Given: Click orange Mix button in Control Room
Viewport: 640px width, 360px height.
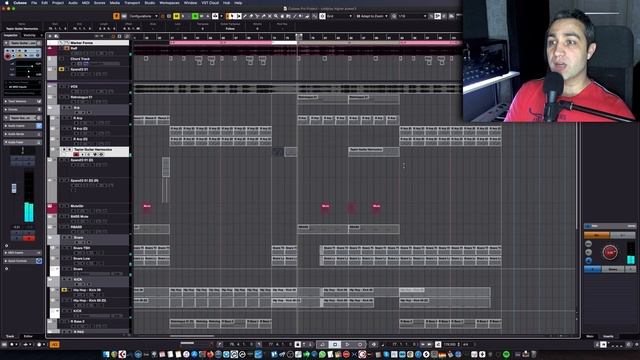Looking at the screenshot, I should coord(597,235).
